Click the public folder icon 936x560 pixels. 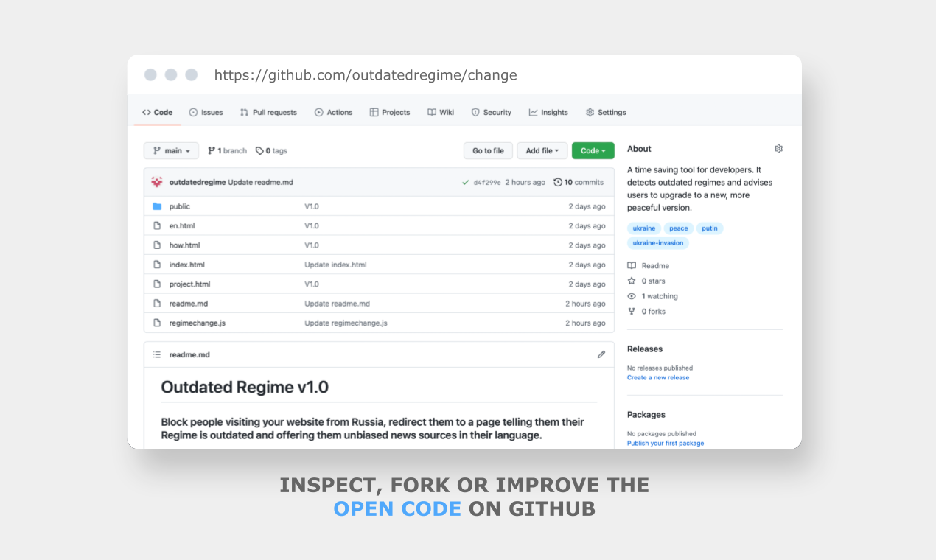pyautogui.click(x=157, y=206)
